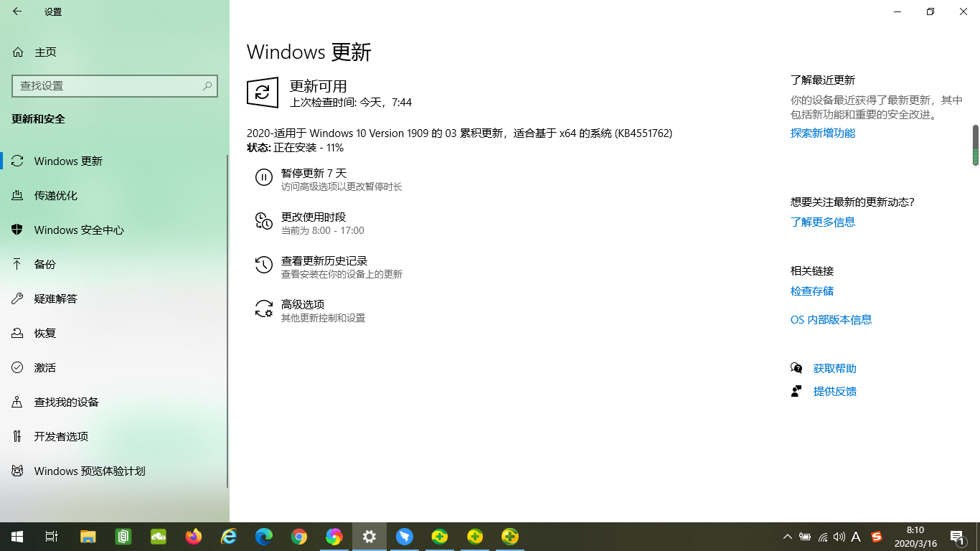Go back with the arrow in Settings
The height and width of the screenshot is (551, 980).
tap(17, 11)
